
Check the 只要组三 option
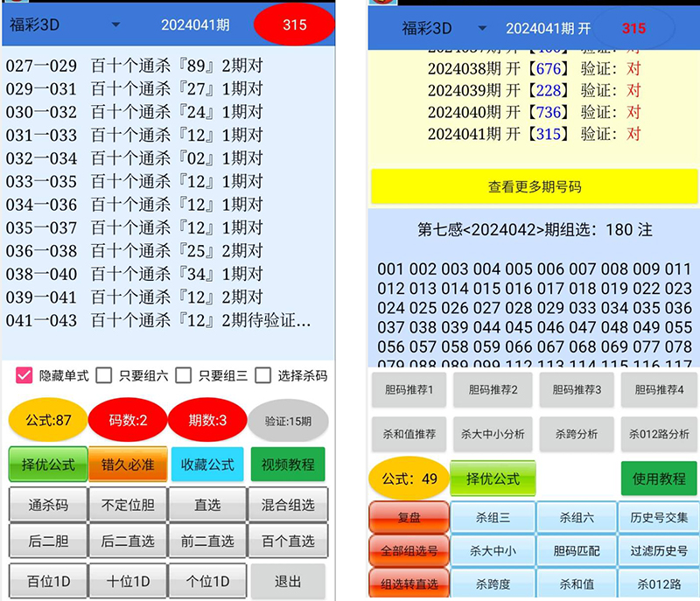(x=184, y=375)
